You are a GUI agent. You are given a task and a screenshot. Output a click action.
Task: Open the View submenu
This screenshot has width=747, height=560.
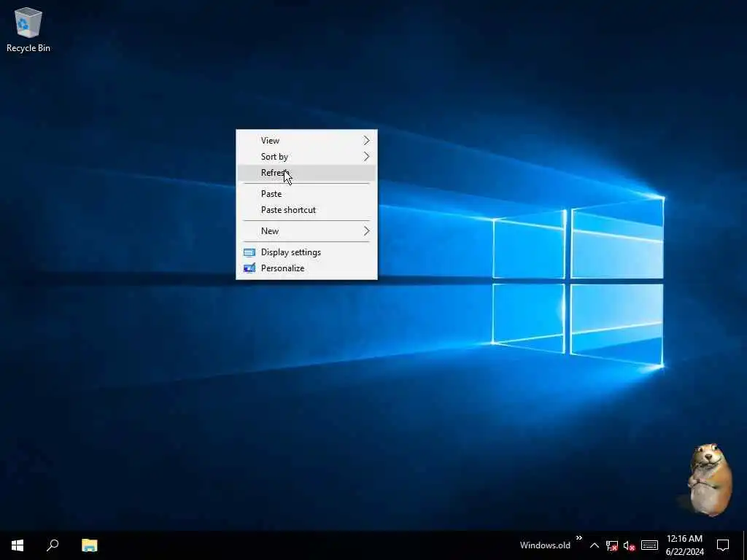(306, 141)
